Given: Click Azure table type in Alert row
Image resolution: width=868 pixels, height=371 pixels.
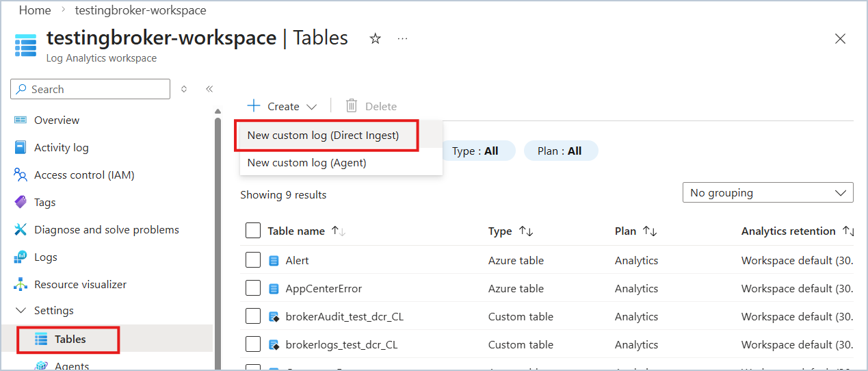Looking at the screenshot, I should coord(516,261).
